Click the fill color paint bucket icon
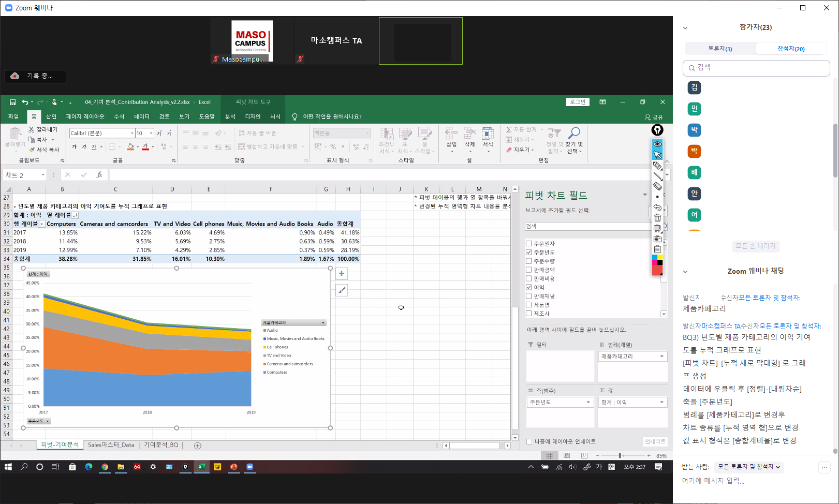Screen dimensions: 839x504 (130, 147)
